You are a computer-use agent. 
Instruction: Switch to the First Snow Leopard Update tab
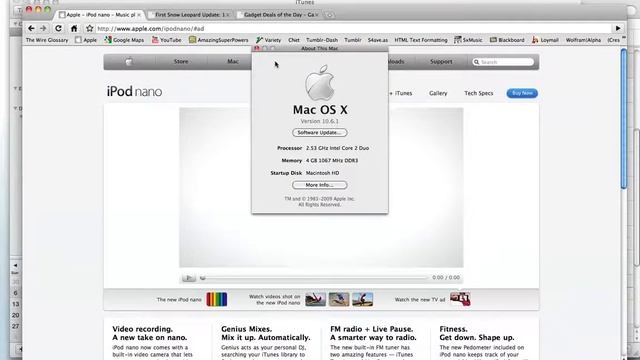pyautogui.click(x=189, y=15)
